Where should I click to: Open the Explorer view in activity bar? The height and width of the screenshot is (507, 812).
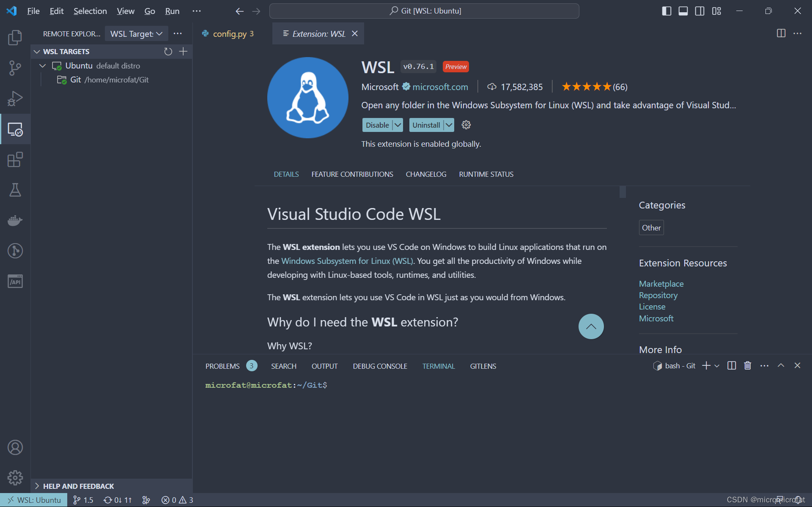15,38
